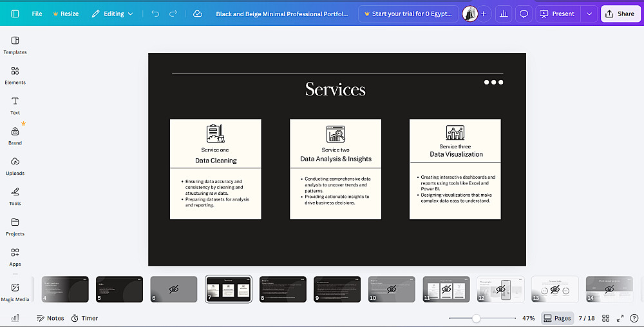
Task: Open the comments speech bubble icon
Action: [x=524, y=14]
